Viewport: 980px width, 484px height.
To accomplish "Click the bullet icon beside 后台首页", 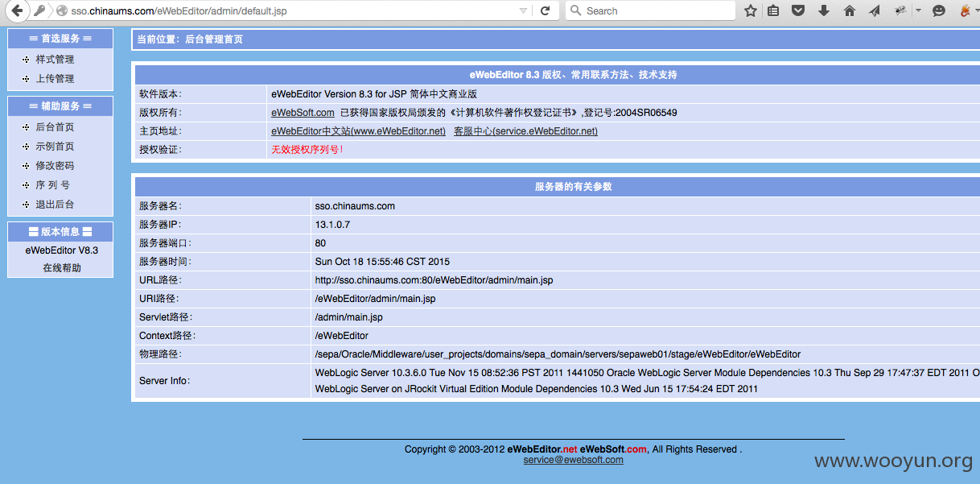I will [27, 127].
